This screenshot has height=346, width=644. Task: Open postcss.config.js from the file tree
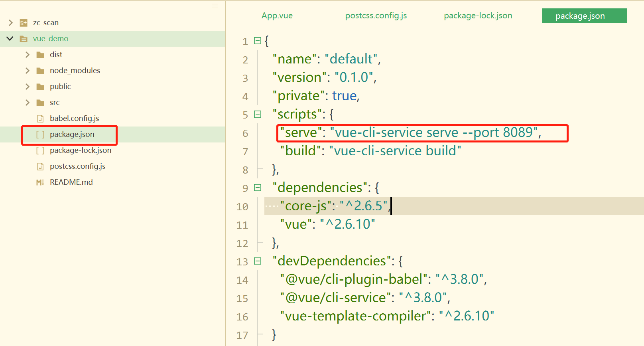[x=77, y=166]
